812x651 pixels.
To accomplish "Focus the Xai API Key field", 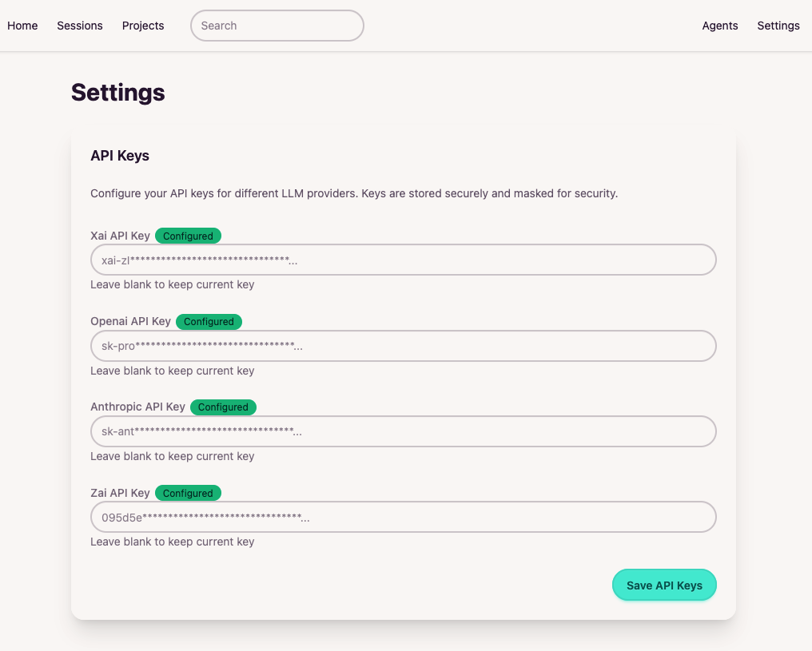I will 404,260.
